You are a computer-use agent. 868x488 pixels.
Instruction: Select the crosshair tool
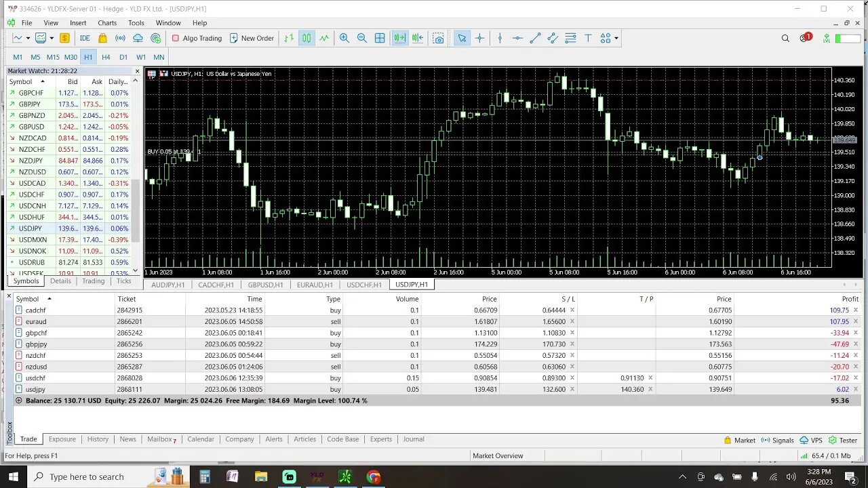pos(479,38)
